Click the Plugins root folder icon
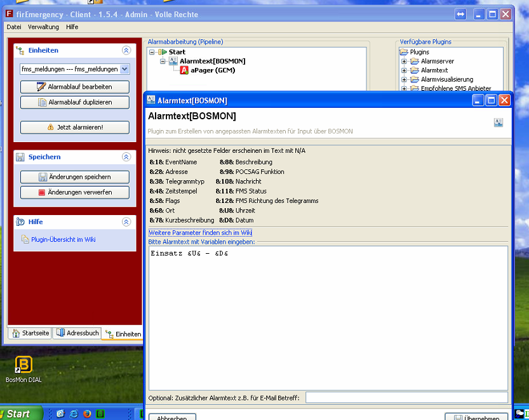529x420 pixels. (404, 52)
